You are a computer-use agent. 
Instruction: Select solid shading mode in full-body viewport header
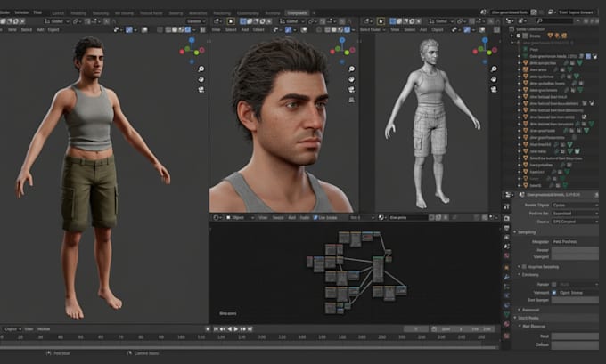coord(175,29)
